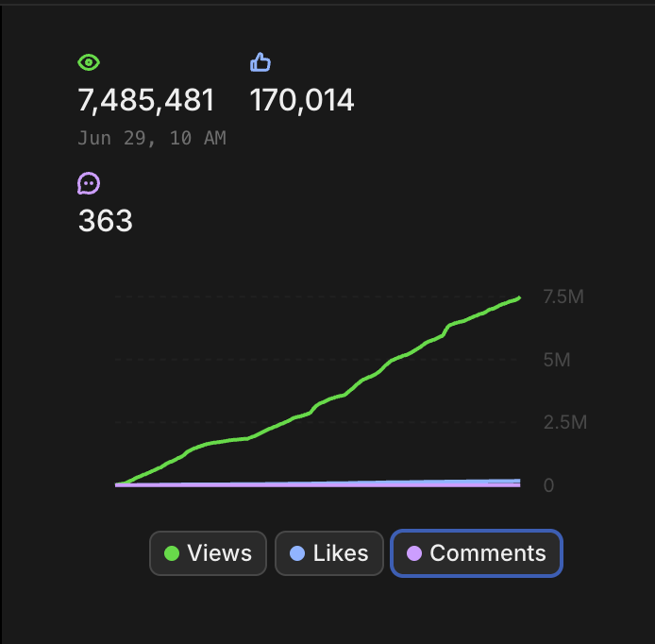This screenshot has width=655, height=644.
Task: Click the 2.5M y-axis label
Action: pos(564,422)
